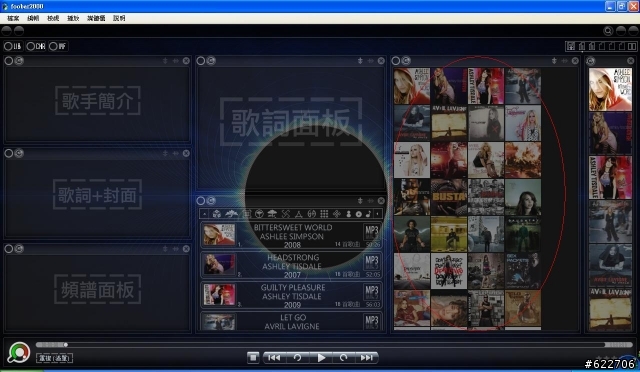Click the umbrella icon in playlist toolbar
This screenshot has height=372, width=640.
pos(272,214)
